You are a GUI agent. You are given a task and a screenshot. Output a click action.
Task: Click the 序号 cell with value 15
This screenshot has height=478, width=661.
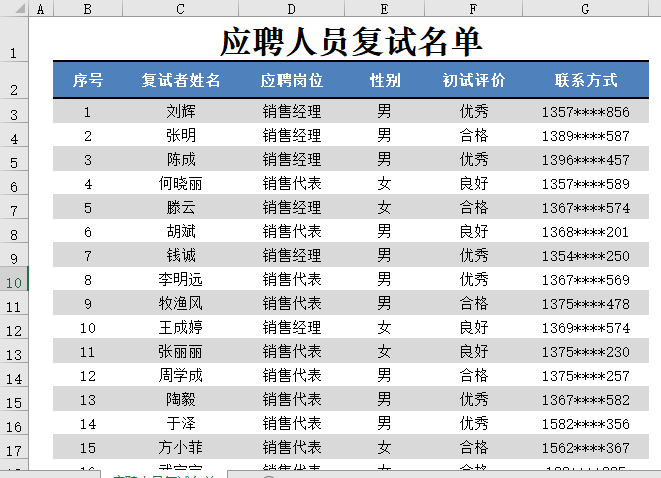tap(88, 448)
